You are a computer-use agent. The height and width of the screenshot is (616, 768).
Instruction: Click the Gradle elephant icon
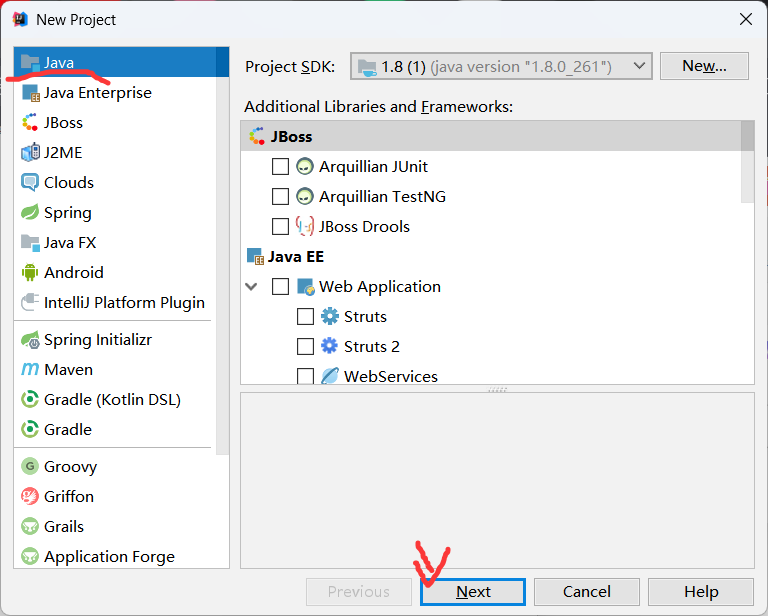30,429
